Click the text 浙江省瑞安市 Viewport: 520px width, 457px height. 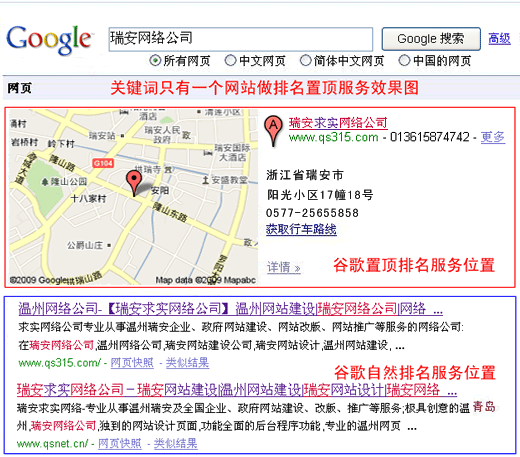pyautogui.click(x=305, y=175)
